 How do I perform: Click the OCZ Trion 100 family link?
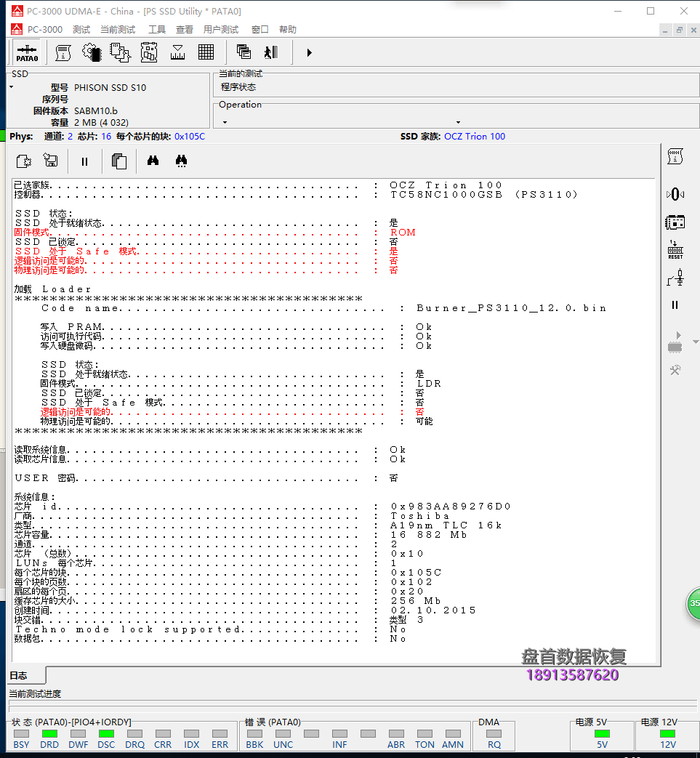pos(474,137)
